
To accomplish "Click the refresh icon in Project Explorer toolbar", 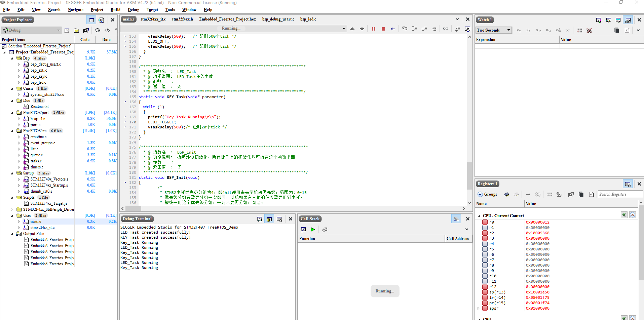I will click(x=97, y=30).
